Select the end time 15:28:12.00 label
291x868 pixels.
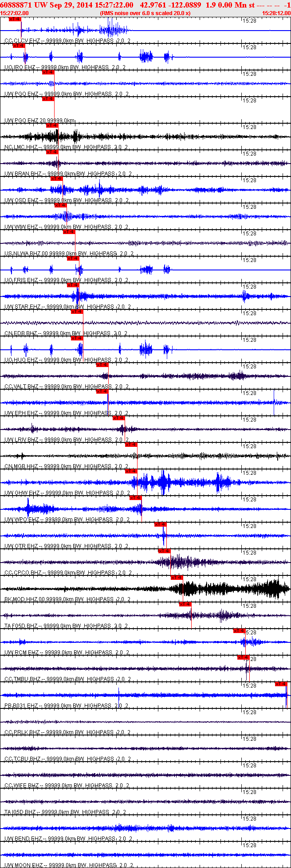coord(276,13)
